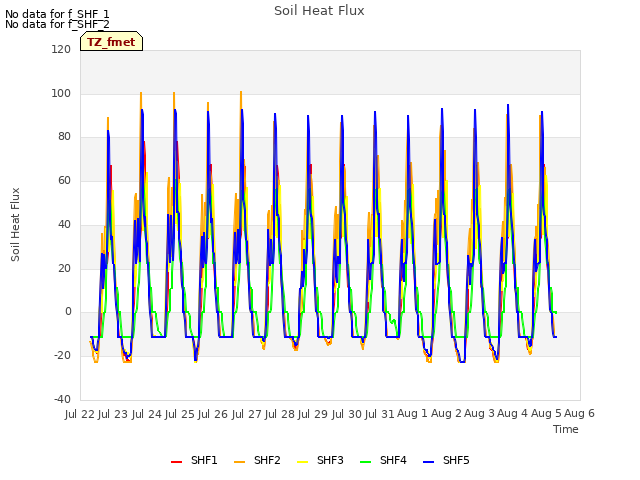Click the Jul 22 x-axis tick label

point(80,414)
